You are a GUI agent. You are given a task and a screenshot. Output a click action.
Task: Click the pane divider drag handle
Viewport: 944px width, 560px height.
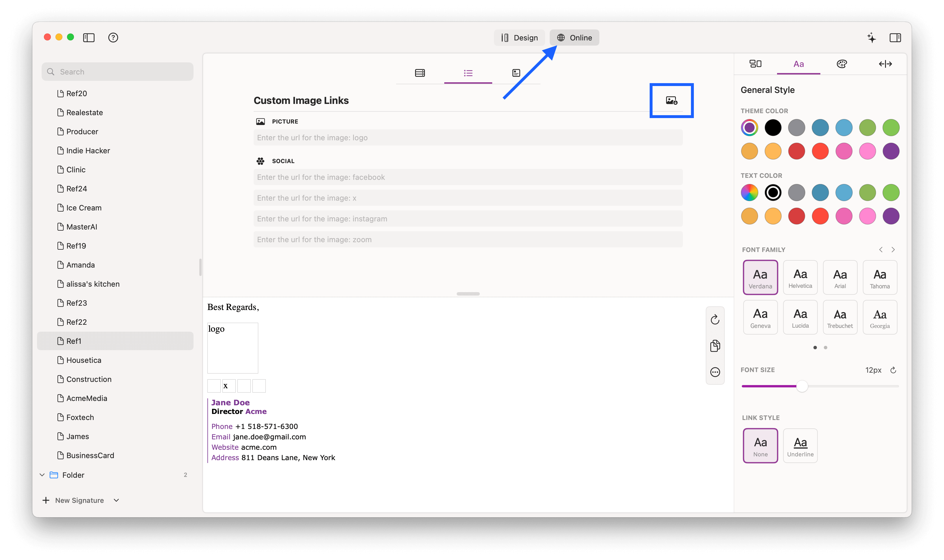(x=468, y=294)
